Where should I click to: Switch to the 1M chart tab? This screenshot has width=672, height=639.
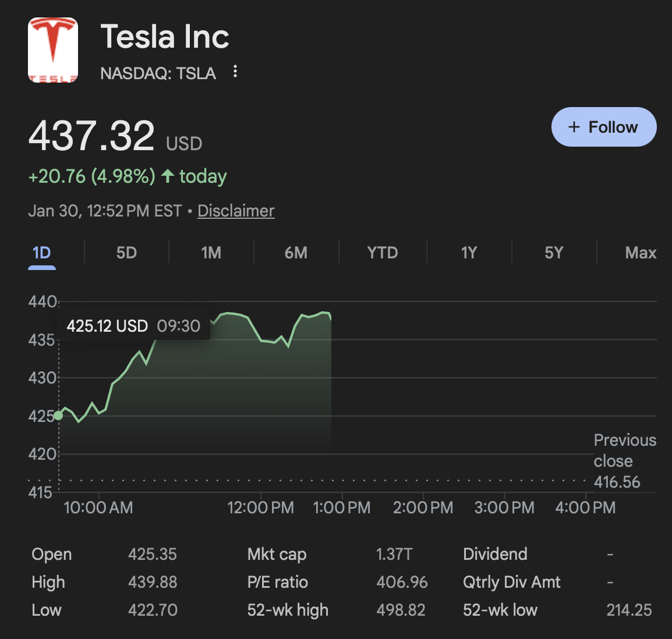pyautogui.click(x=211, y=253)
